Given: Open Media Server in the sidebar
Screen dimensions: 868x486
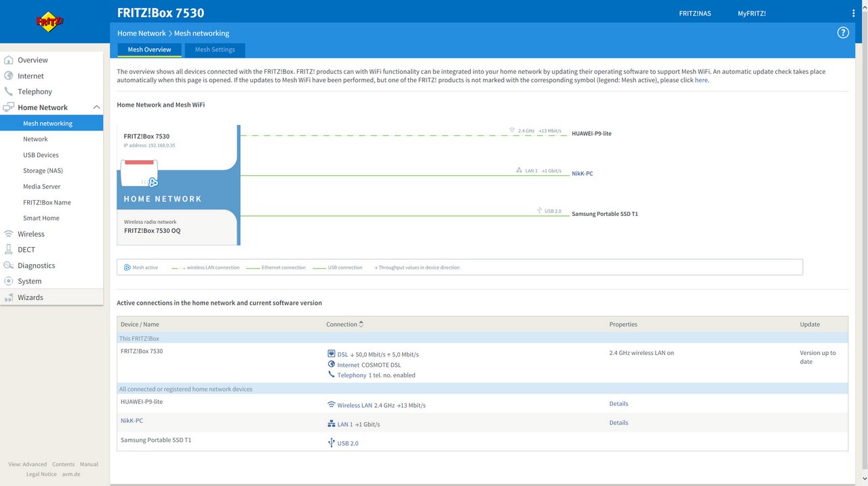Looking at the screenshot, I should 41,187.
